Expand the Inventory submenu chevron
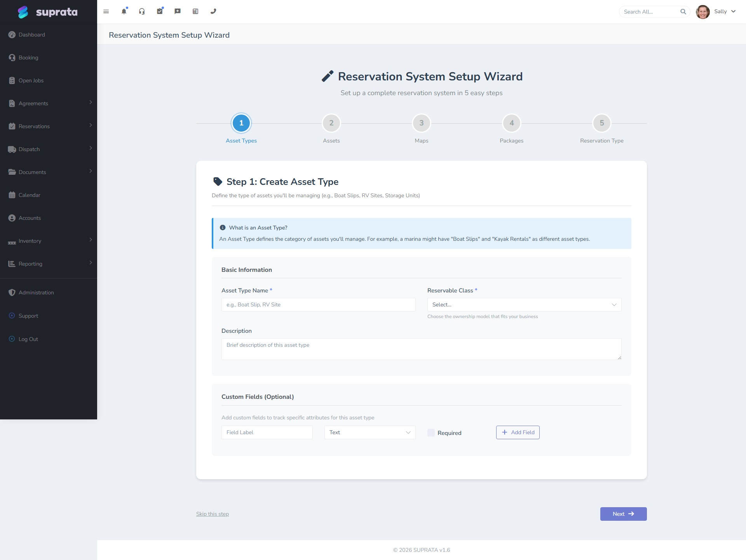Viewport: 746px width, 560px height. [x=91, y=240]
